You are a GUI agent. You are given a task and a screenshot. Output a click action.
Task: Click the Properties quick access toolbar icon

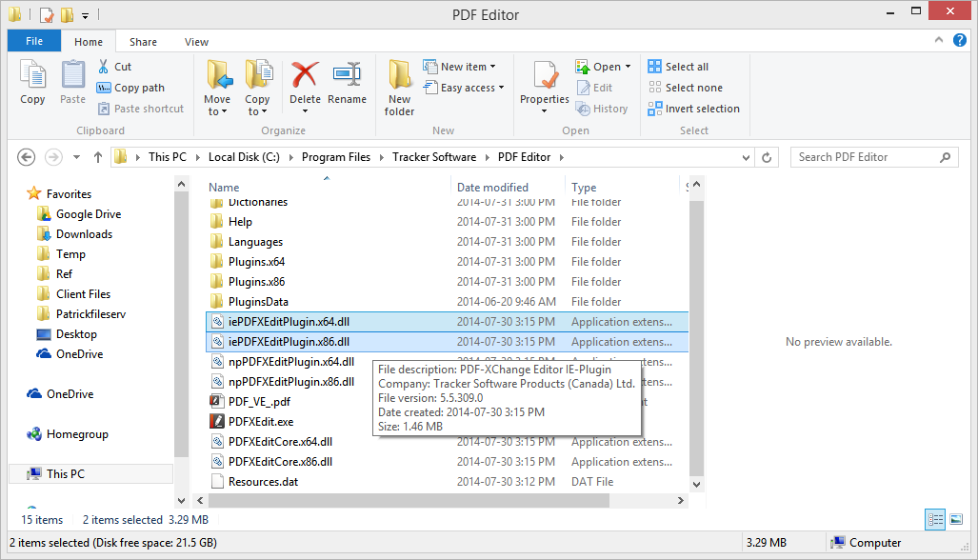47,14
